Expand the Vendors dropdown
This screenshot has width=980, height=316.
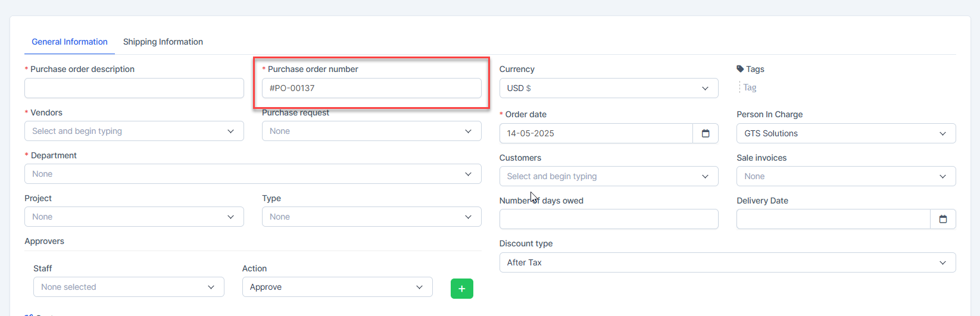[x=134, y=131]
